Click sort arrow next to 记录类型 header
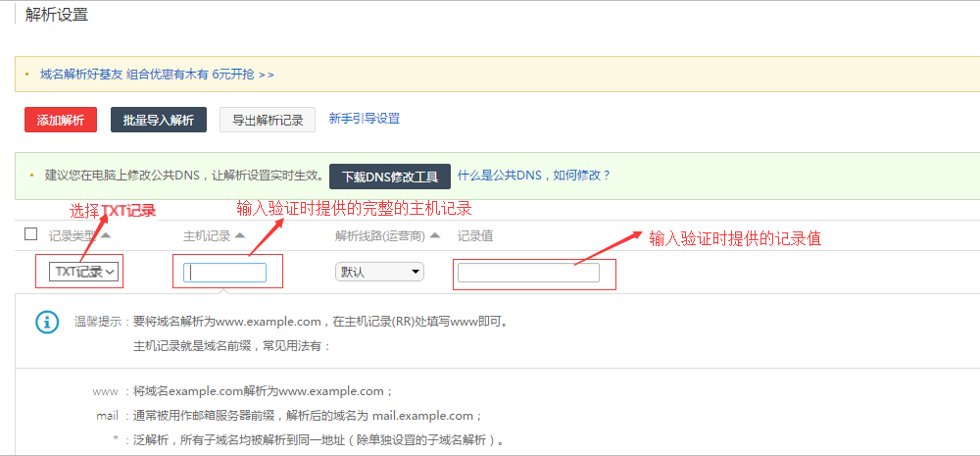 (106, 235)
